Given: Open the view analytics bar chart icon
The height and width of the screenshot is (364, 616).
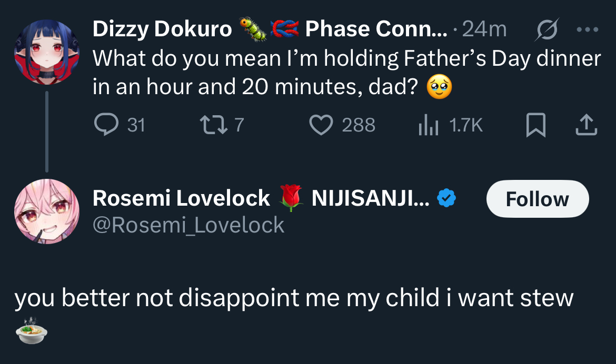Looking at the screenshot, I should click(429, 125).
